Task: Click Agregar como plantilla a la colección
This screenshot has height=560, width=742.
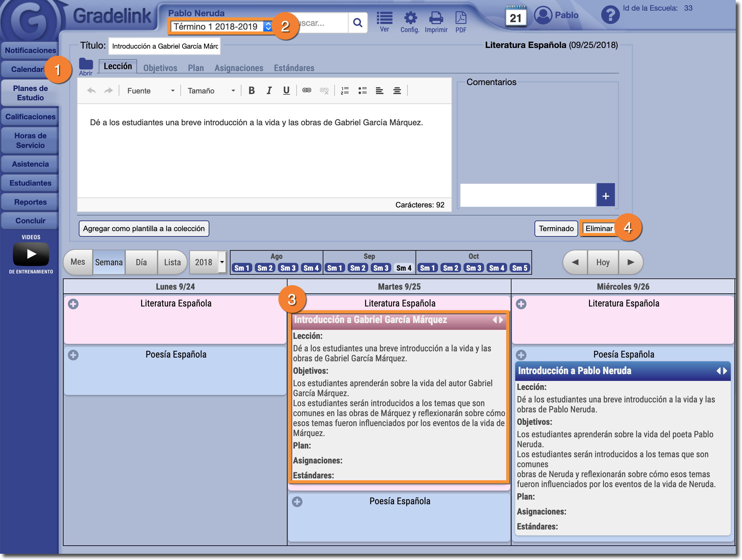Action: click(x=144, y=229)
